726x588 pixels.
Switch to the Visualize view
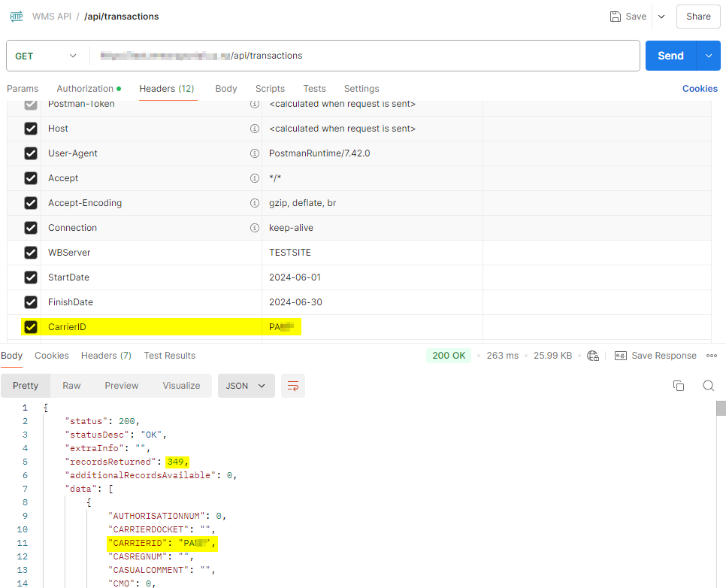coord(182,386)
